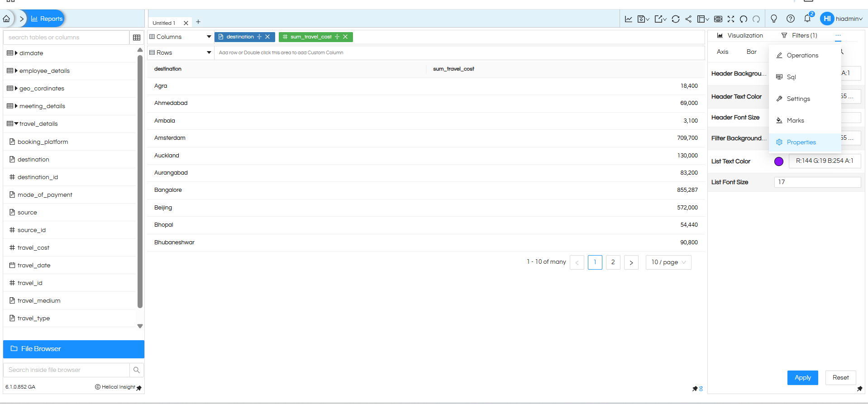Collapse the travel_details table
Viewport: 868px width, 404px height.
(16, 124)
